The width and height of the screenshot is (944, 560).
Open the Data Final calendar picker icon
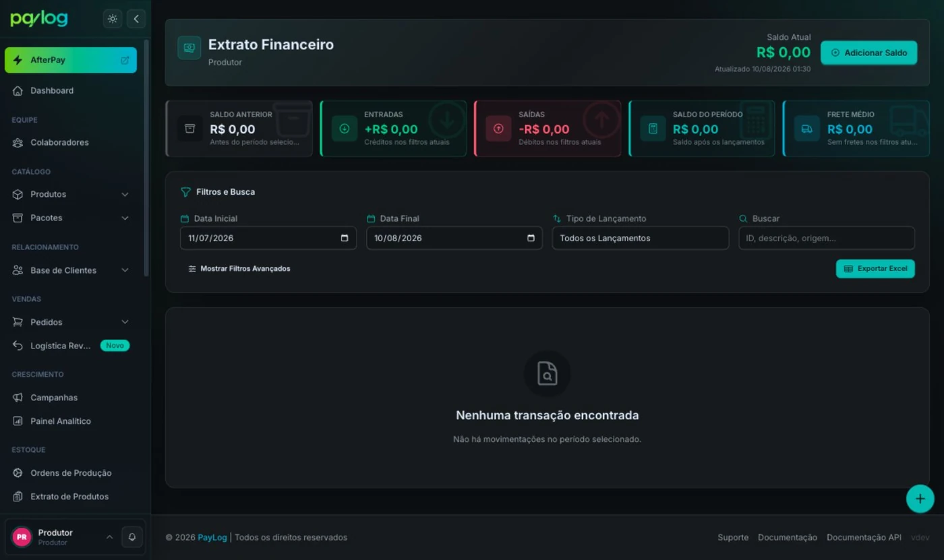coord(531,238)
